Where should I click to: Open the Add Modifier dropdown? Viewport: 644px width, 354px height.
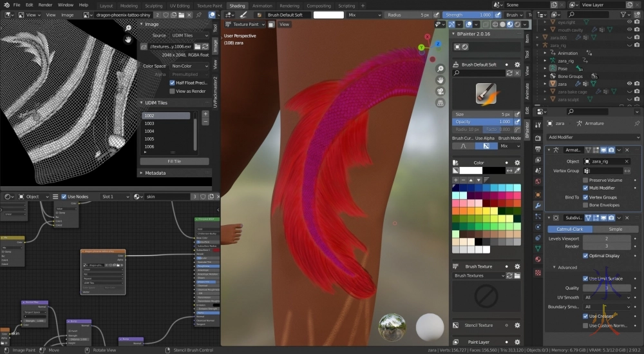point(592,137)
